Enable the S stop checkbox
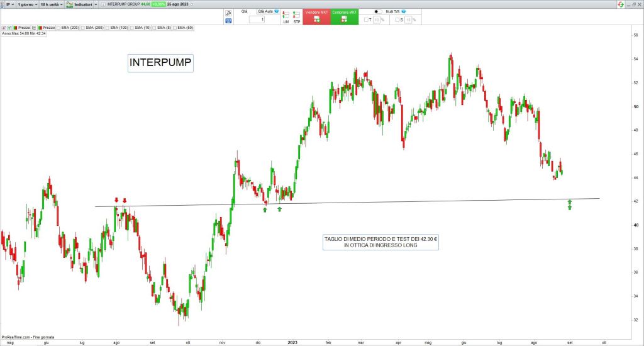The height and width of the screenshot is (346, 644). (x=397, y=20)
